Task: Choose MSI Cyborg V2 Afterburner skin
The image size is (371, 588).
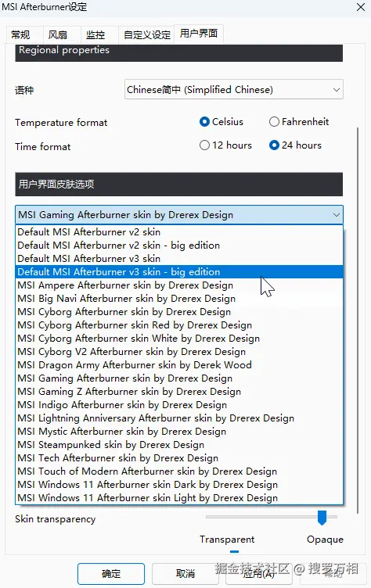Action: pyautogui.click(x=179, y=352)
